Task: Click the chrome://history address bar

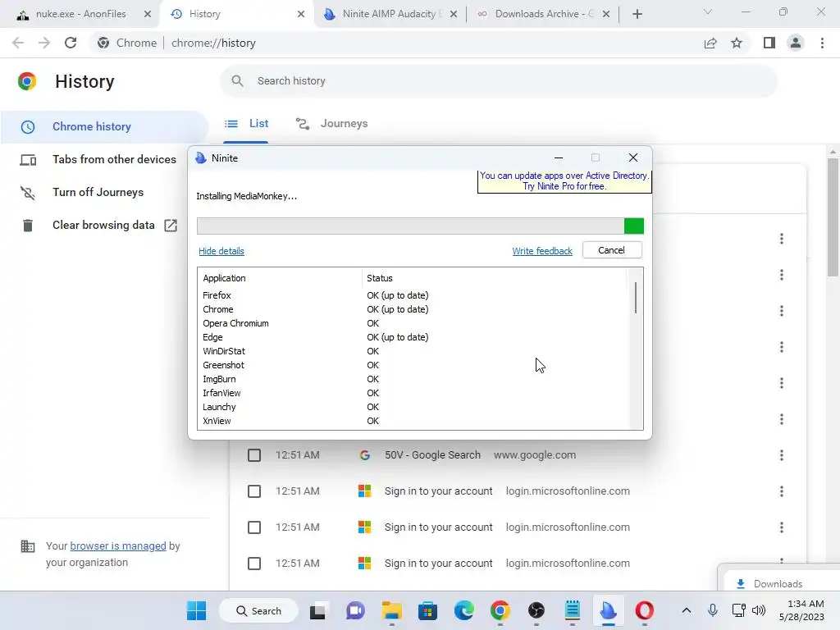Action: point(396,43)
